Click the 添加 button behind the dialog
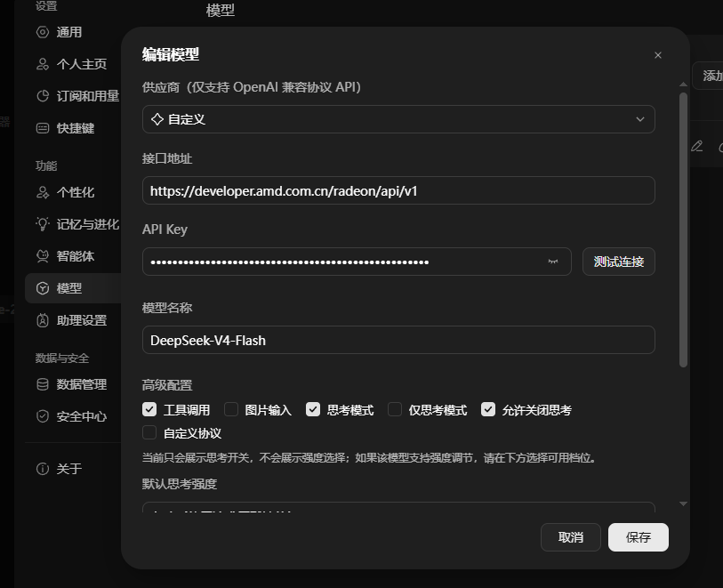723x588 pixels. tap(708, 76)
